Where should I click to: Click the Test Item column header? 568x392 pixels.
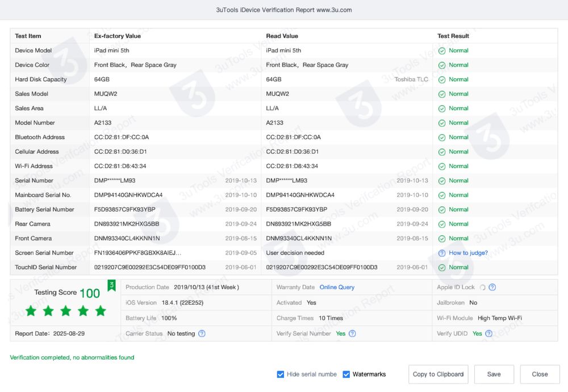click(28, 36)
